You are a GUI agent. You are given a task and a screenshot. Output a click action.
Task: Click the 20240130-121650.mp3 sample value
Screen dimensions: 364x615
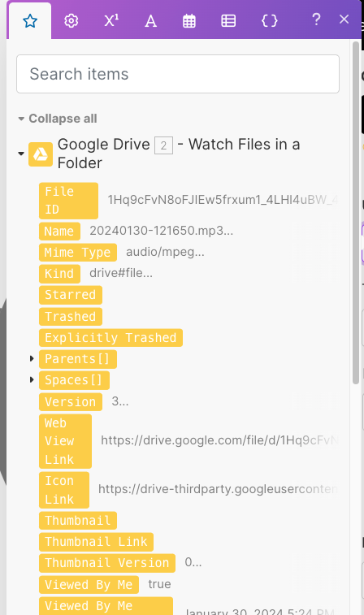pos(161,231)
